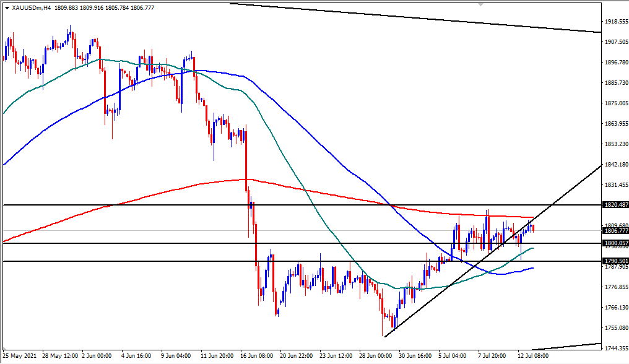
Task: Click the 16 Jun 08:00 time label
Action: pos(257,355)
